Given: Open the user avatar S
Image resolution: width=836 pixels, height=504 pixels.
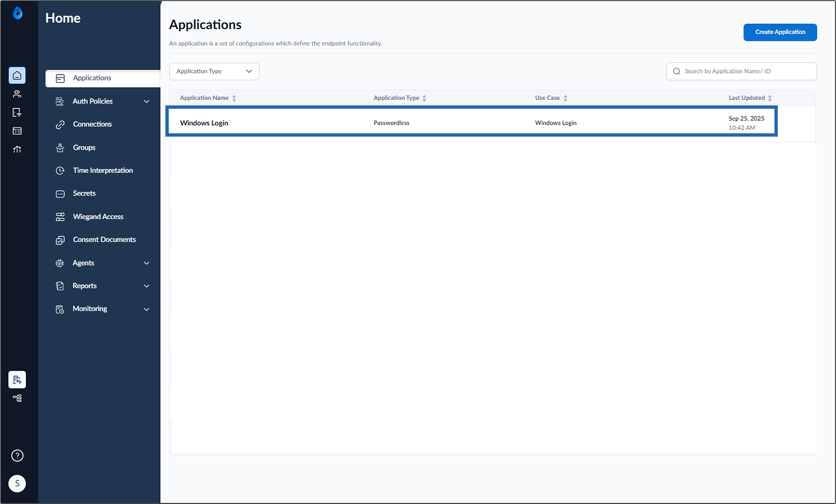Looking at the screenshot, I should 17,484.
